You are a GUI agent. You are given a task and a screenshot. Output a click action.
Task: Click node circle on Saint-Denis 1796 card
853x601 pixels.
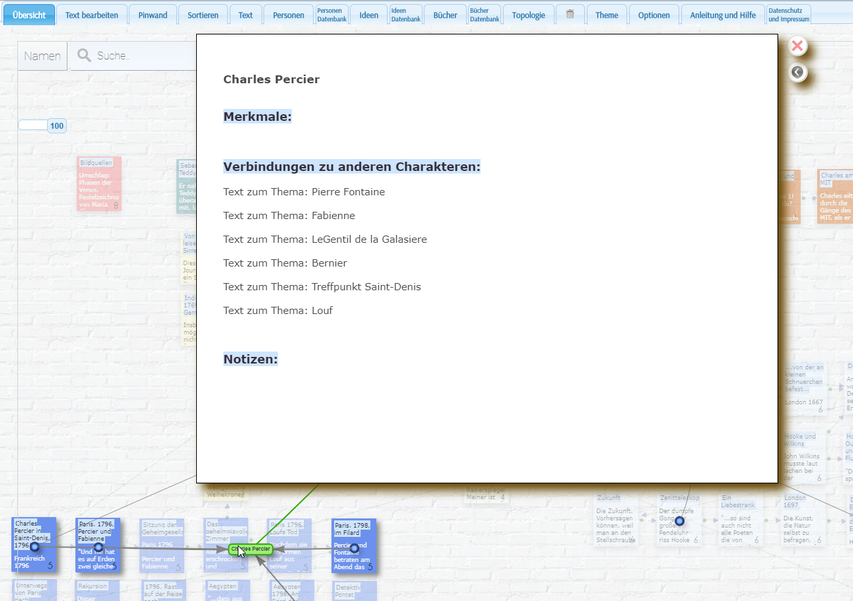pyautogui.click(x=35, y=547)
